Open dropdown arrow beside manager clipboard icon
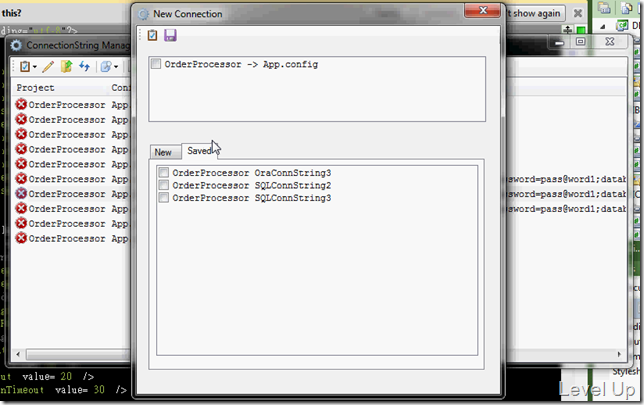Viewport: 644px width, 405px height. [34, 67]
